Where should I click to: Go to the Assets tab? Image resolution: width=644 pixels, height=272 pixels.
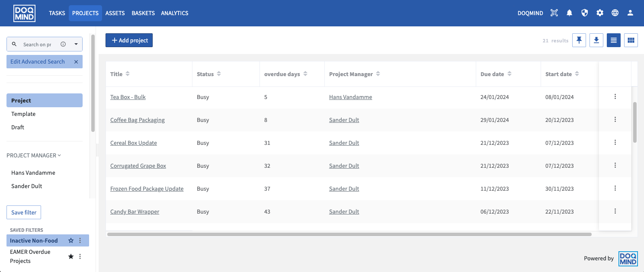(115, 13)
